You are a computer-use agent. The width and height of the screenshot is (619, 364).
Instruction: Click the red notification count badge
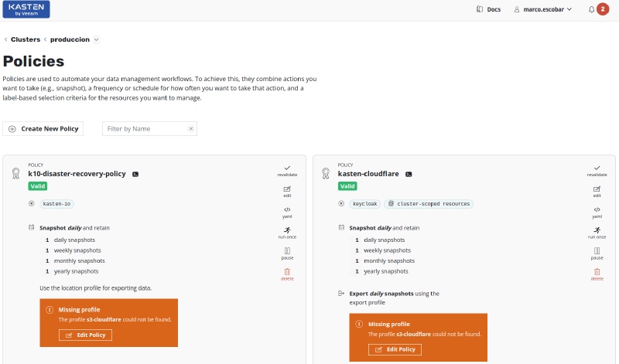[603, 9]
